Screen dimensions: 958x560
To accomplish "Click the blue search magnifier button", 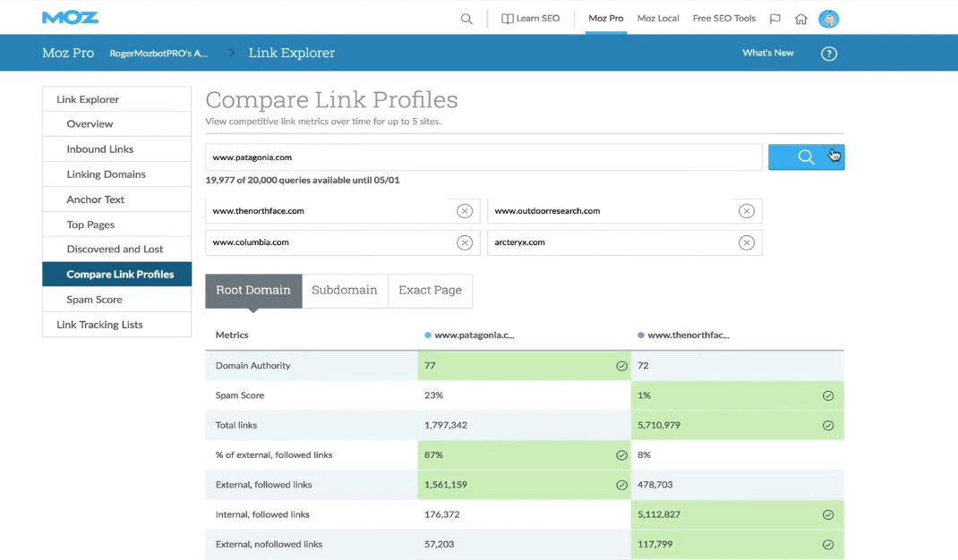I will point(806,157).
